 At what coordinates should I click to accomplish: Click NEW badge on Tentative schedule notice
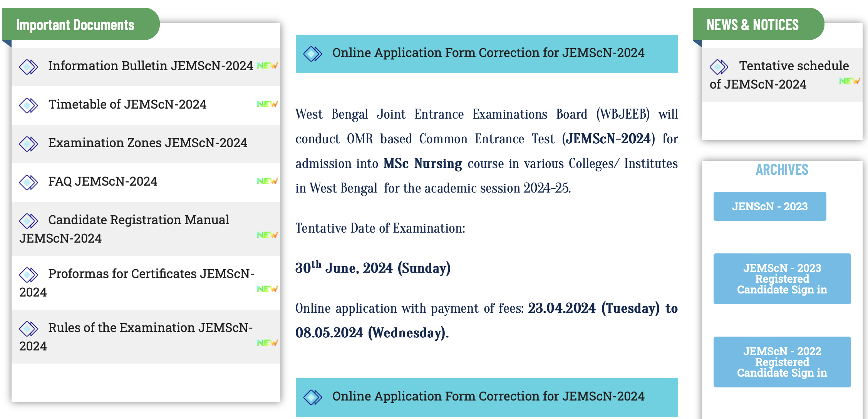click(850, 81)
